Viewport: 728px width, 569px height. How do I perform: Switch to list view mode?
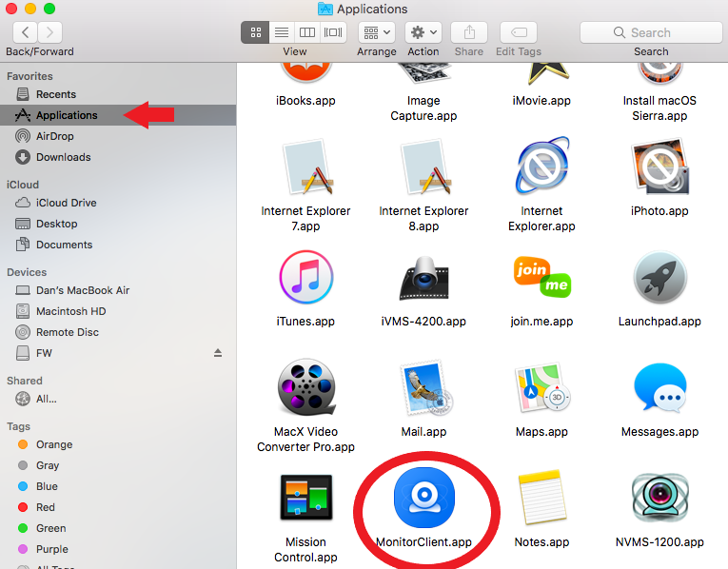coord(282,32)
